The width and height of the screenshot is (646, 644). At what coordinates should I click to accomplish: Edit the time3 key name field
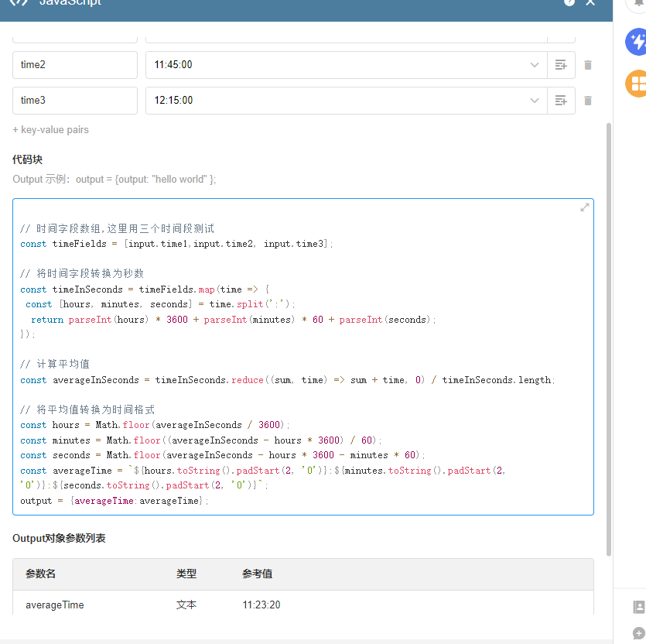pos(75,101)
